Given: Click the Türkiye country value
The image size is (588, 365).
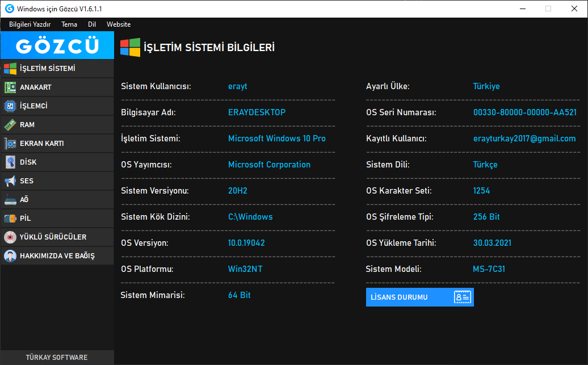Looking at the screenshot, I should click(x=486, y=86).
